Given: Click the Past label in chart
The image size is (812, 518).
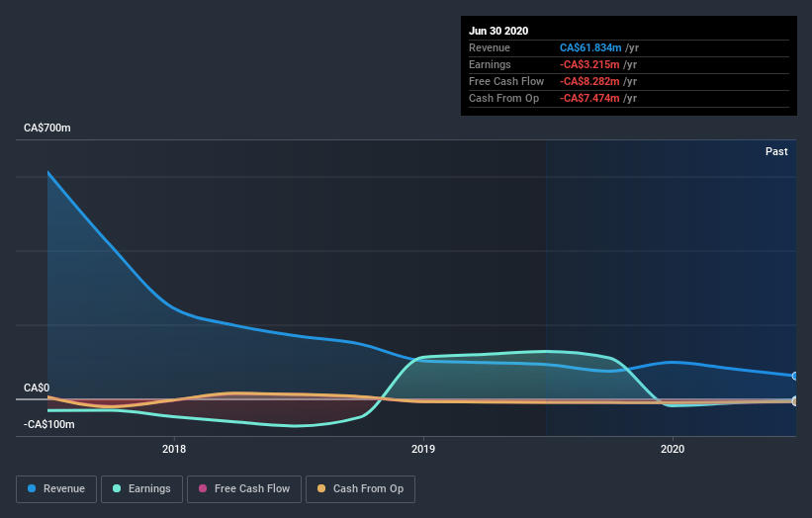Looking at the screenshot, I should pyautogui.click(x=776, y=151).
